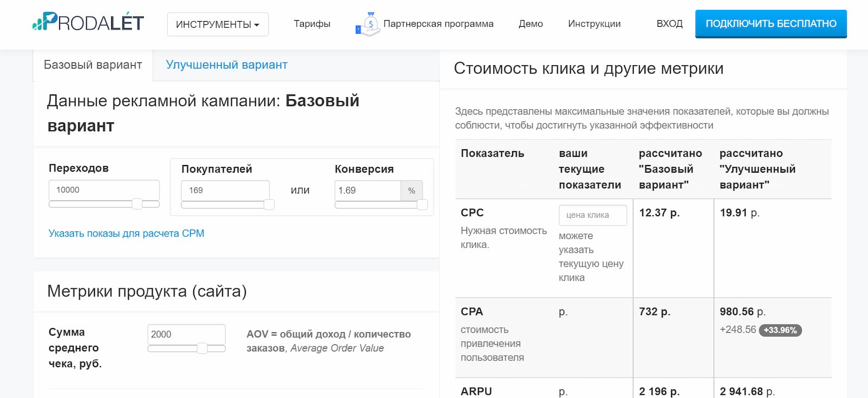Open Партнерская программа link
This screenshot has width=868, height=398.
coord(438,24)
